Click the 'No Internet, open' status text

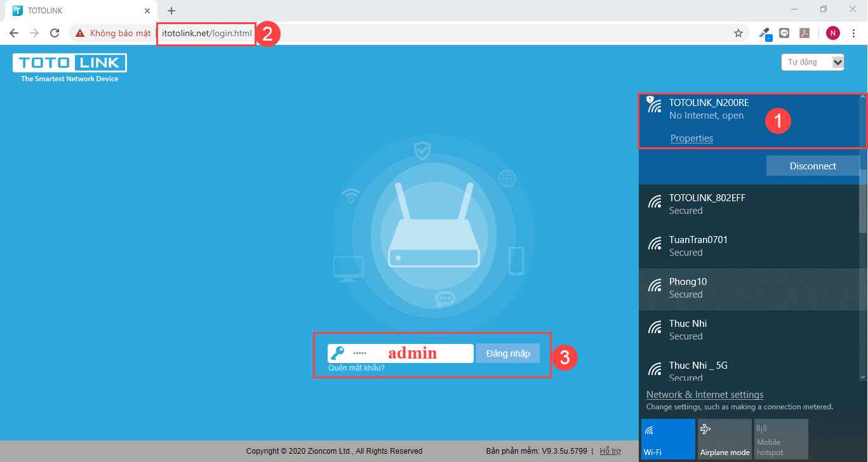[706, 116]
